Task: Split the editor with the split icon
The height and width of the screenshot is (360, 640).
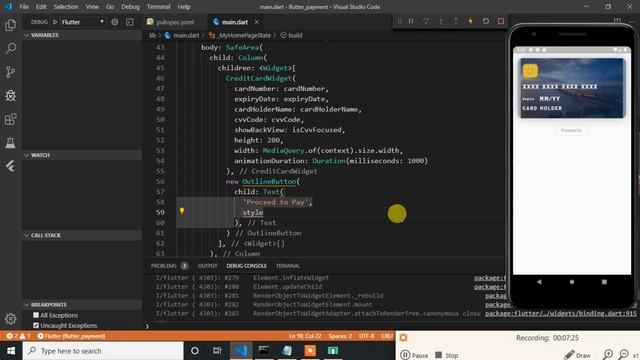Action: click(617, 21)
